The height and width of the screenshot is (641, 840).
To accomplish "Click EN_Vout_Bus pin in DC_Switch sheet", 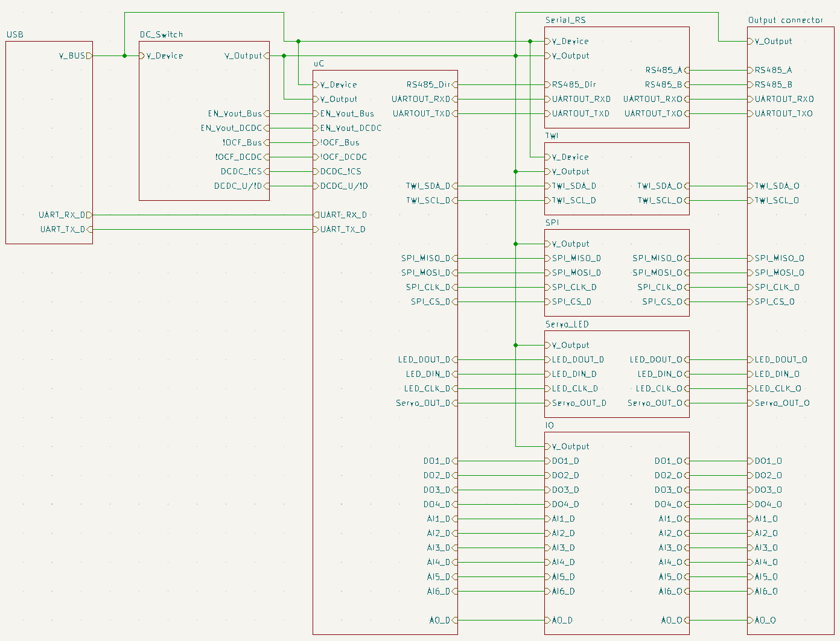I will (238, 113).
